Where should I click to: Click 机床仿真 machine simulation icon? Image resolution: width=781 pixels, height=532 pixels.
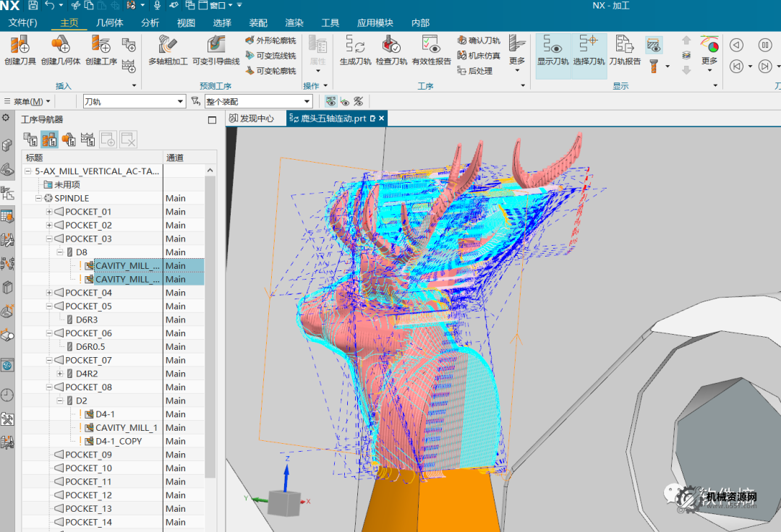click(x=479, y=56)
